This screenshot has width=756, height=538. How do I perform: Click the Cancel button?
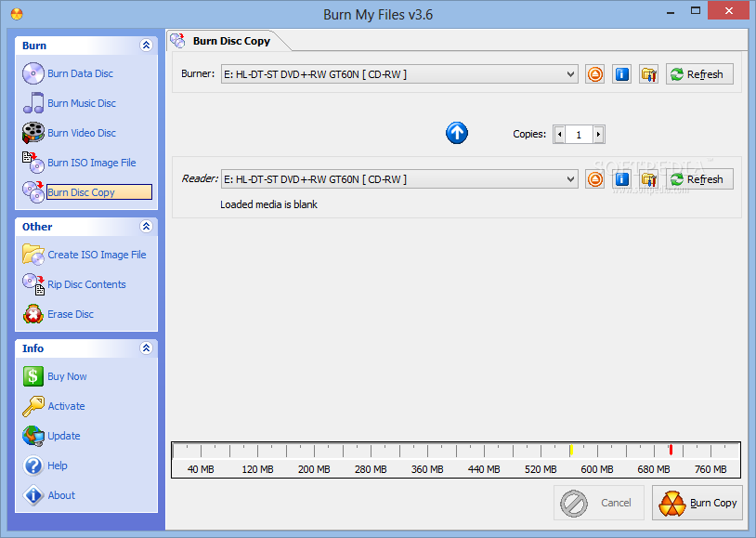point(599,503)
